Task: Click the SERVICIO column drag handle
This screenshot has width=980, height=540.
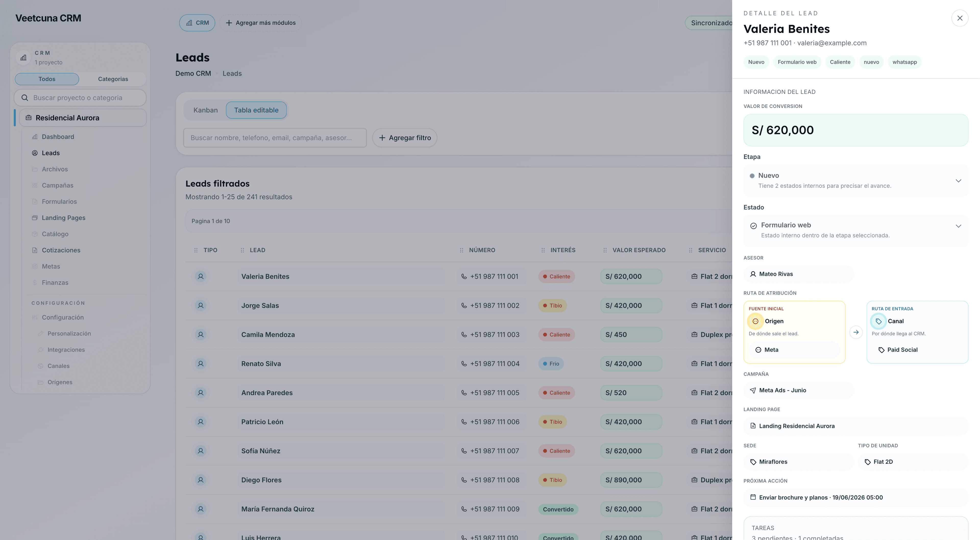Action: (691, 250)
